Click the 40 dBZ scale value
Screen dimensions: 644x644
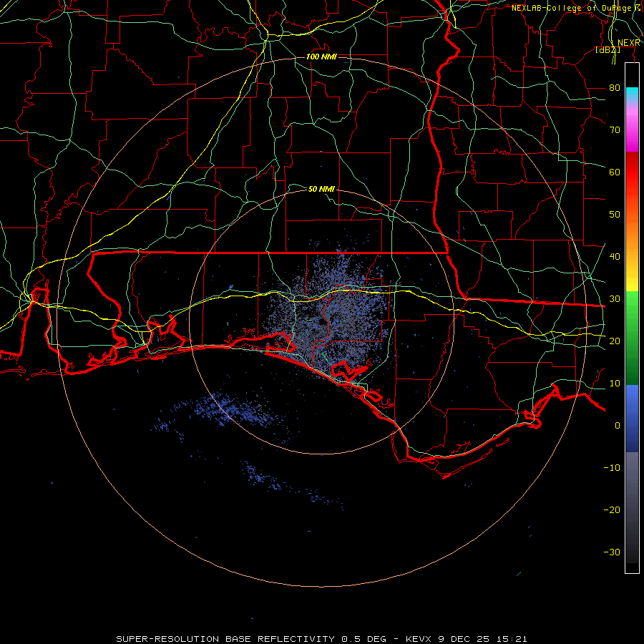[x=615, y=256]
